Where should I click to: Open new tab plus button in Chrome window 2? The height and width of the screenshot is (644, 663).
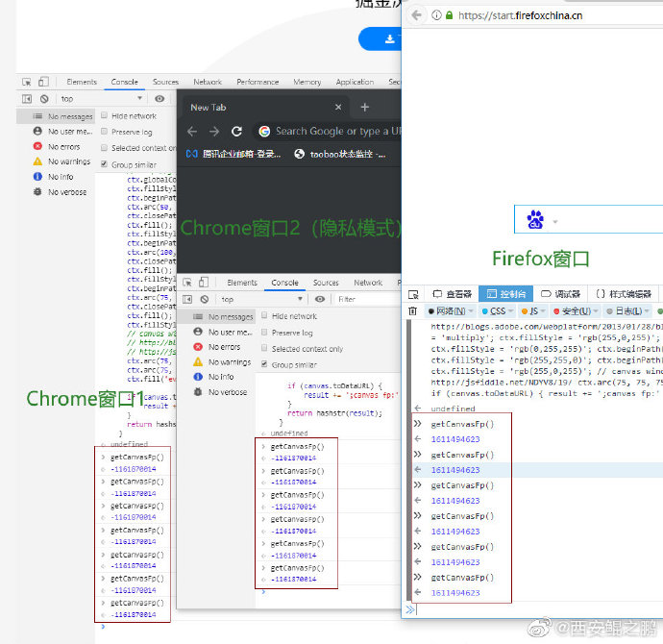[x=364, y=107]
